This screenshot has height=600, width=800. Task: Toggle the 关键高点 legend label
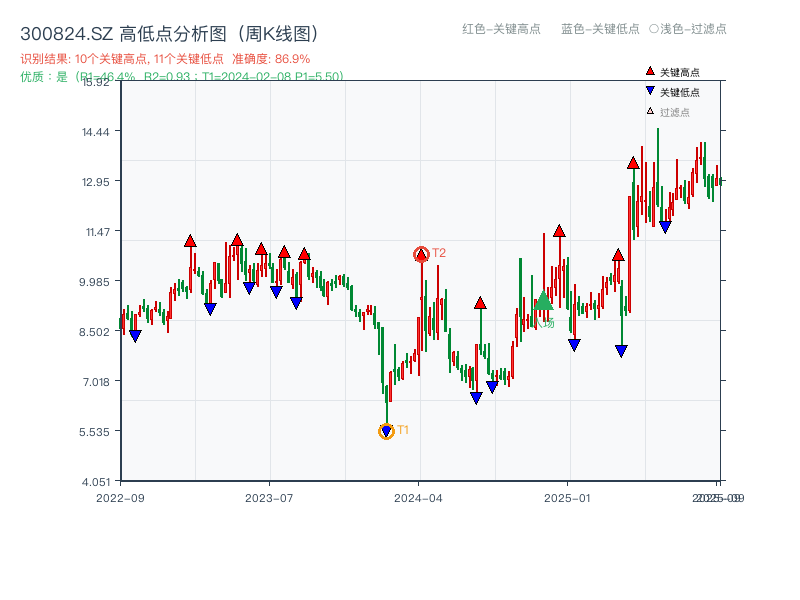point(680,72)
